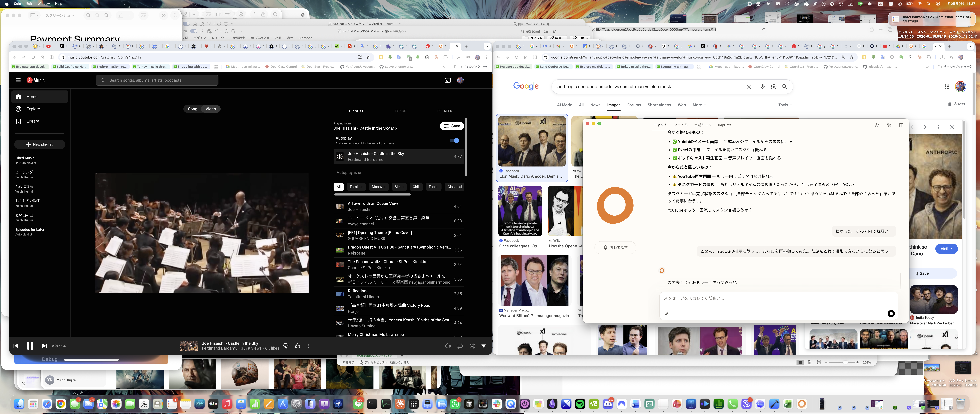Switch to the LYRICS tab
Viewport: 980px width, 414px height.
pos(400,111)
